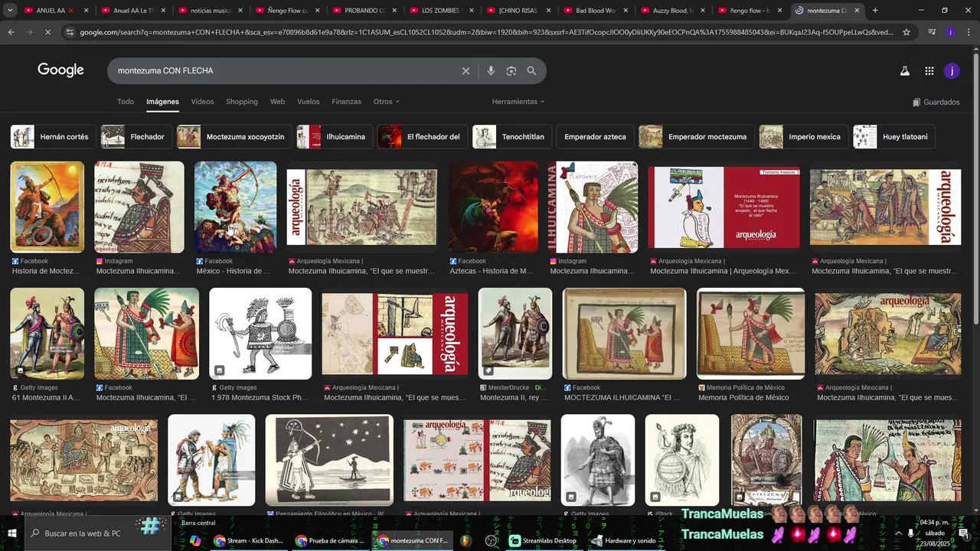This screenshot has height=551, width=980.
Task: Open the MeisterDrucke Montezuma II image
Action: [x=515, y=334]
